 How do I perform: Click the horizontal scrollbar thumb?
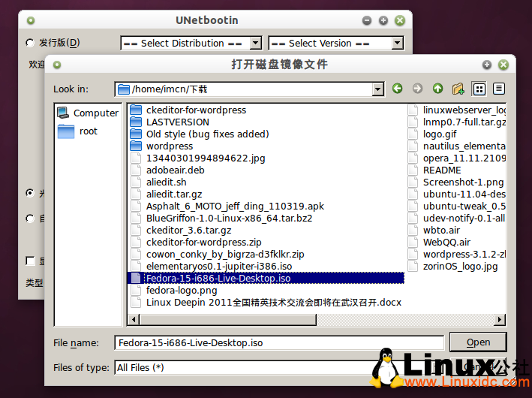[227, 320]
